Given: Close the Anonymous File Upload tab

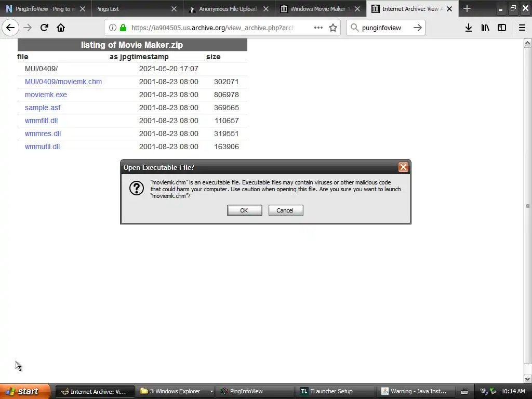Looking at the screenshot, I should (x=266, y=9).
